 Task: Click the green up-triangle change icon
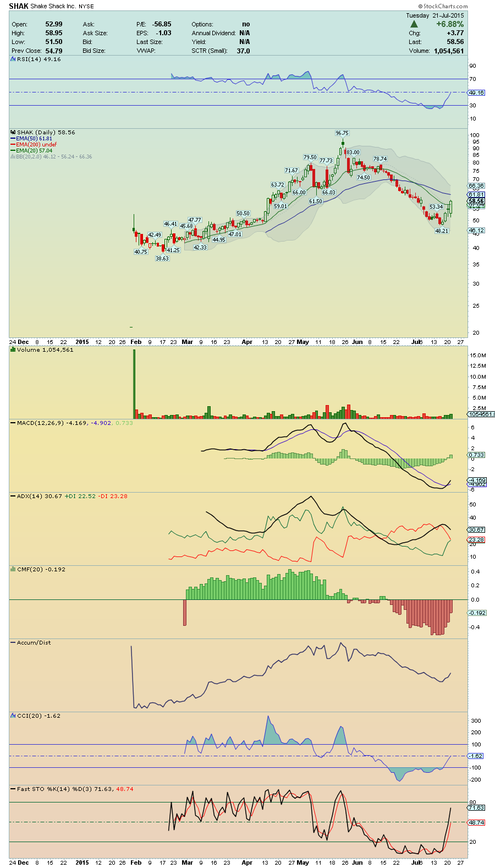414,24
